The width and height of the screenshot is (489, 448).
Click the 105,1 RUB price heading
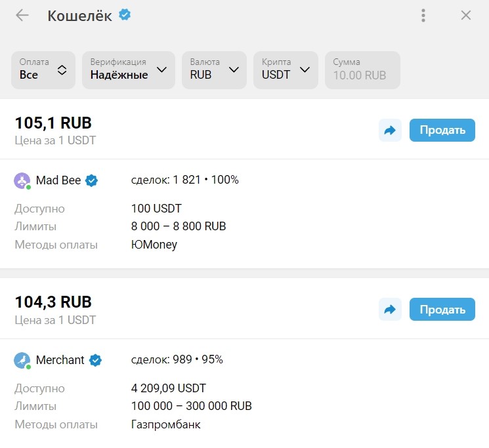coord(53,123)
